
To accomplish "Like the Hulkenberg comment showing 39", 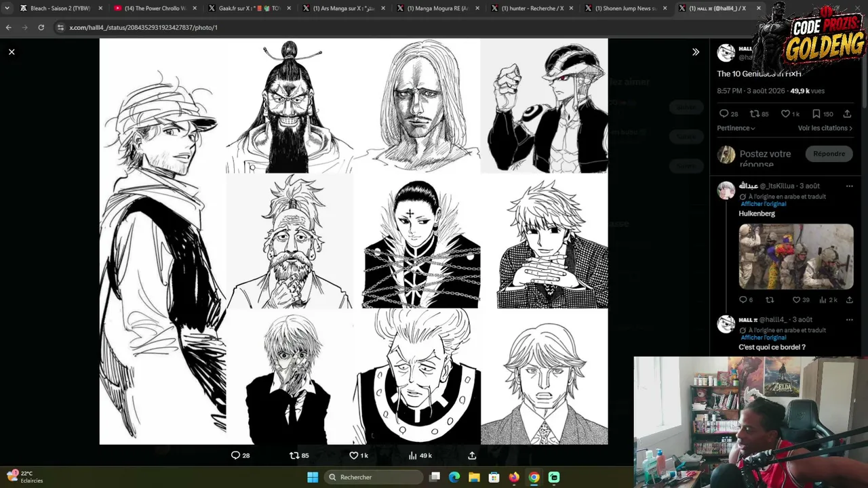I will click(796, 300).
